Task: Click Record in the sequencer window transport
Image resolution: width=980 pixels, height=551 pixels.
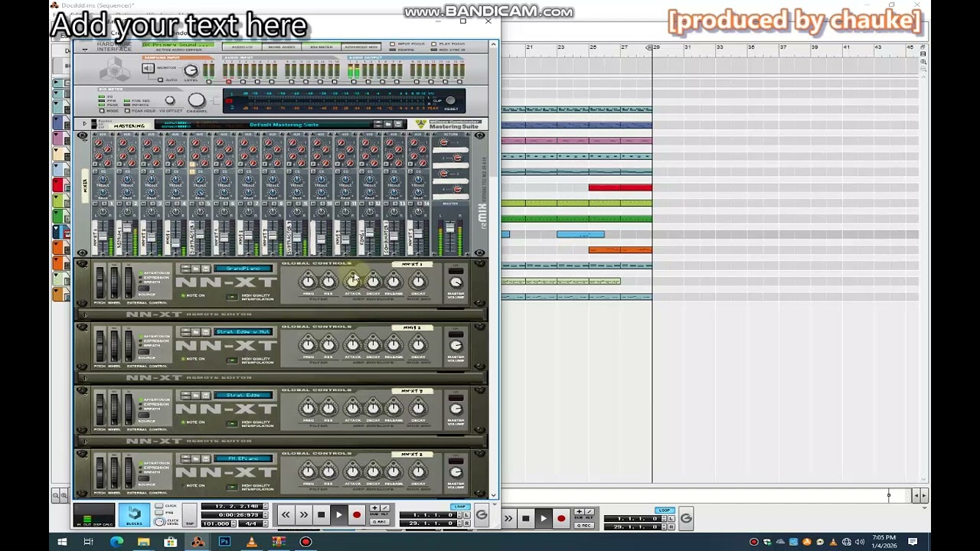Action: click(x=560, y=519)
